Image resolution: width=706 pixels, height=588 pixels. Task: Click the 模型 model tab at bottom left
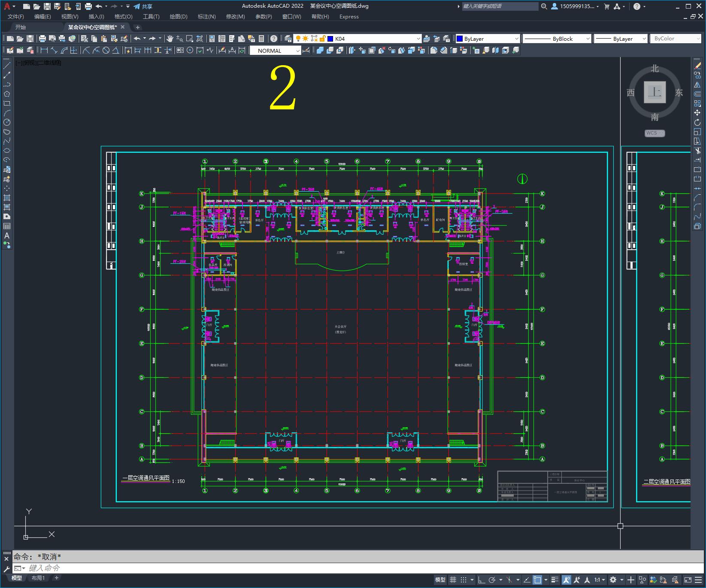coord(17,578)
